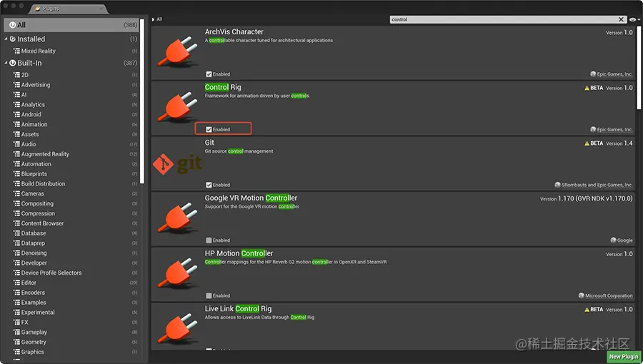This screenshot has height=364, width=643.
Task: Click the Built-In category icon
Action: point(13,63)
